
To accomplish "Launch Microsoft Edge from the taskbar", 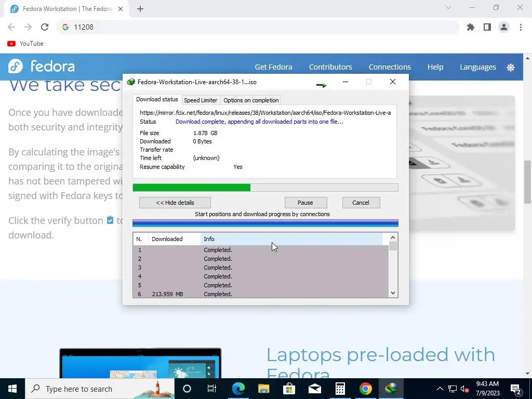I will tap(238, 389).
